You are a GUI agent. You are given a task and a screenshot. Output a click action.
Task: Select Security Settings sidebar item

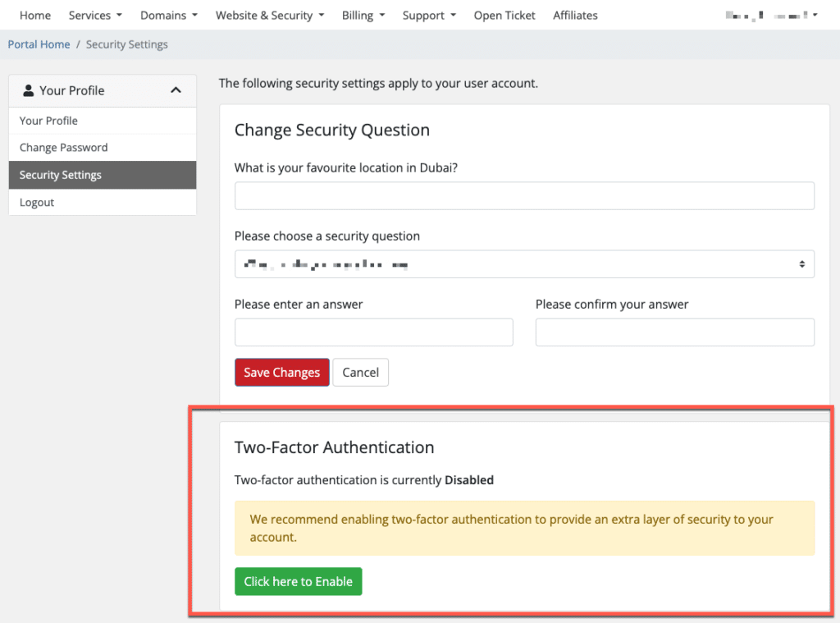pyautogui.click(x=61, y=175)
